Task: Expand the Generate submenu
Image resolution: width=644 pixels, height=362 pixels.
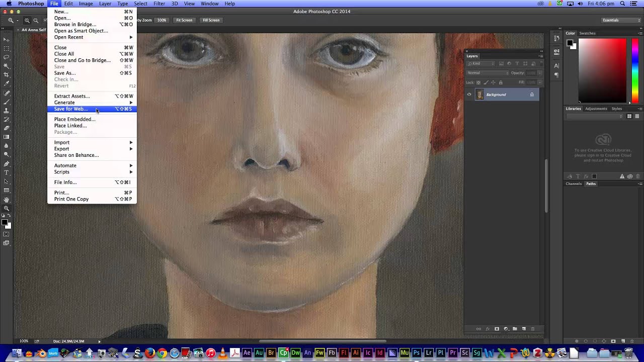Action: (92, 103)
